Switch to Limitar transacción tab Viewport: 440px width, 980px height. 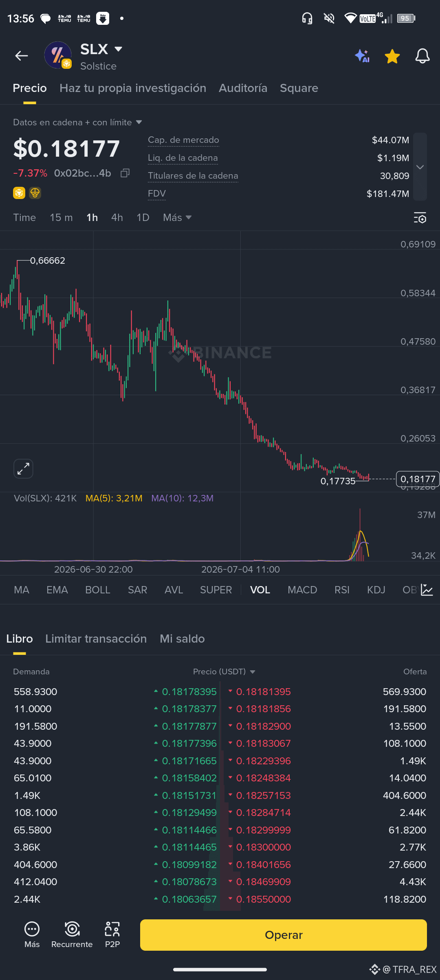click(x=96, y=639)
